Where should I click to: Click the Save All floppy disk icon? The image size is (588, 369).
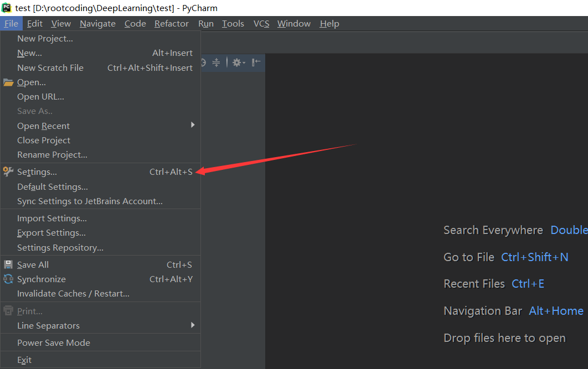coord(8,264)
